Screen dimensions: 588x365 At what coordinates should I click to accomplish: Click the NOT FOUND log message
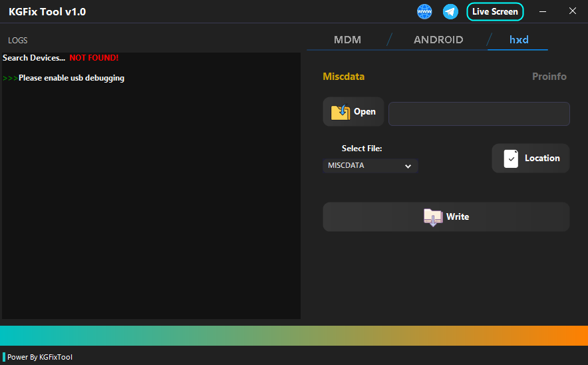pos(94,58)
